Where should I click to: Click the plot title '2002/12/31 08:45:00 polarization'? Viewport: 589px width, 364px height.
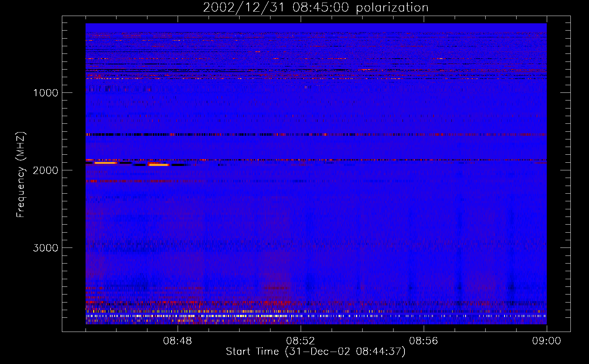[316, 8]
